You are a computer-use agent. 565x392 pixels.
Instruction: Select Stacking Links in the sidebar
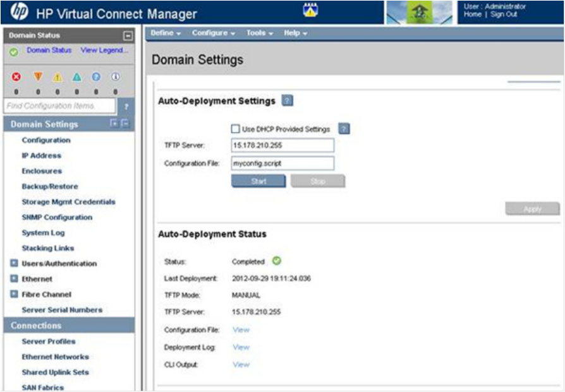tap(48, 248)
